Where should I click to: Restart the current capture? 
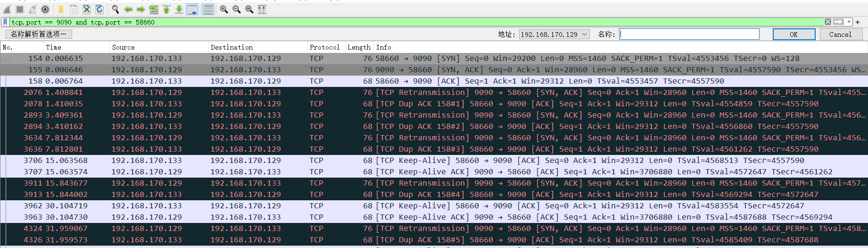pyautogui.click(x=33, y=9)
